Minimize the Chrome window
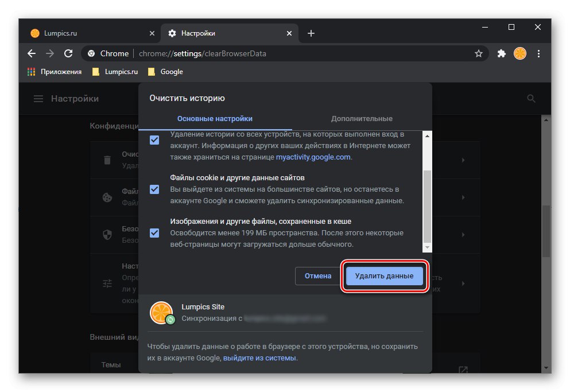 point(485,28)
